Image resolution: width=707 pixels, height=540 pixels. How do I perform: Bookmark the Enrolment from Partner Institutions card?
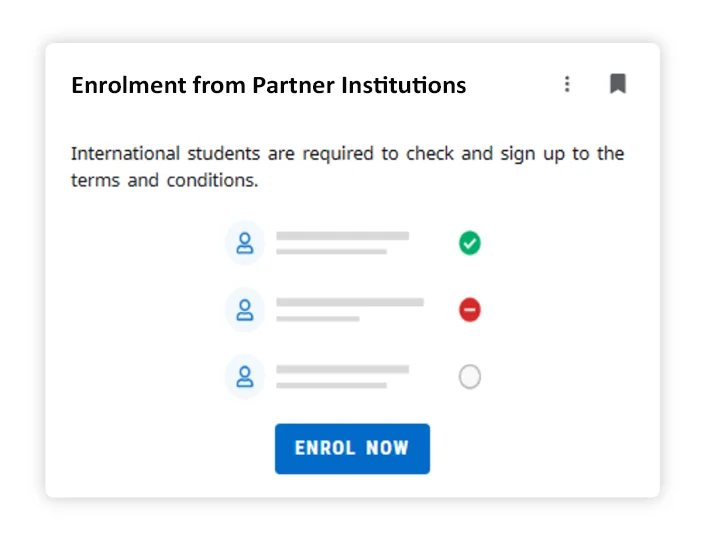pyautogui.click(x=618, y=84)
